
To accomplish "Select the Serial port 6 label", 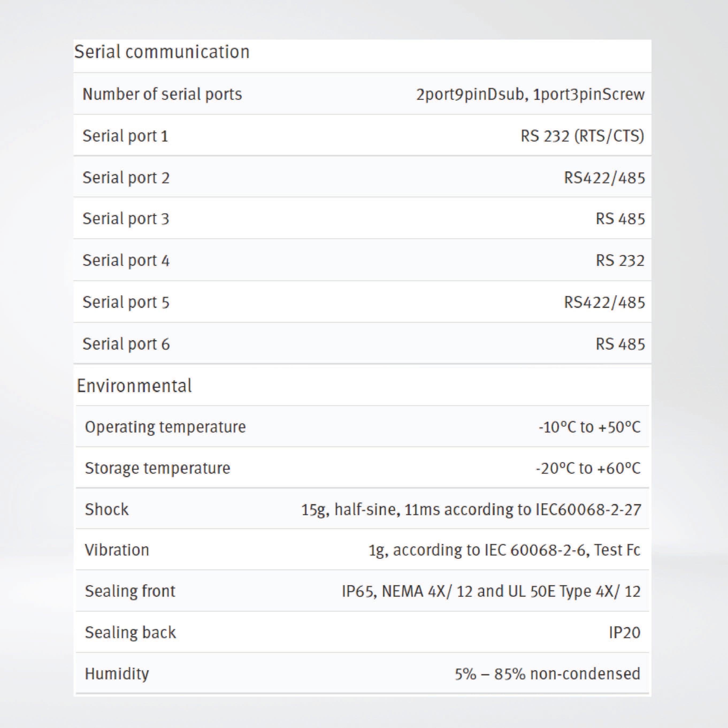I will point(126,344).
